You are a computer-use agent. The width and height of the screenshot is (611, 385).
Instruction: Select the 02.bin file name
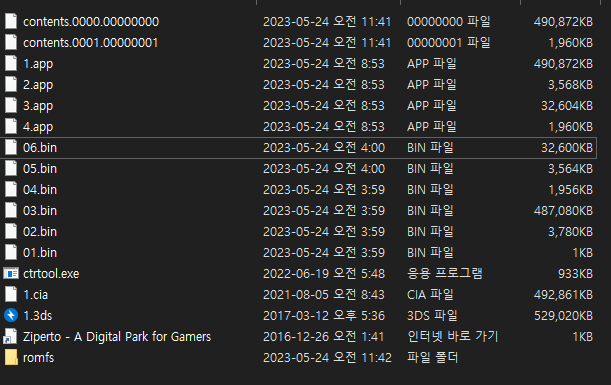[x=40, y=232]
